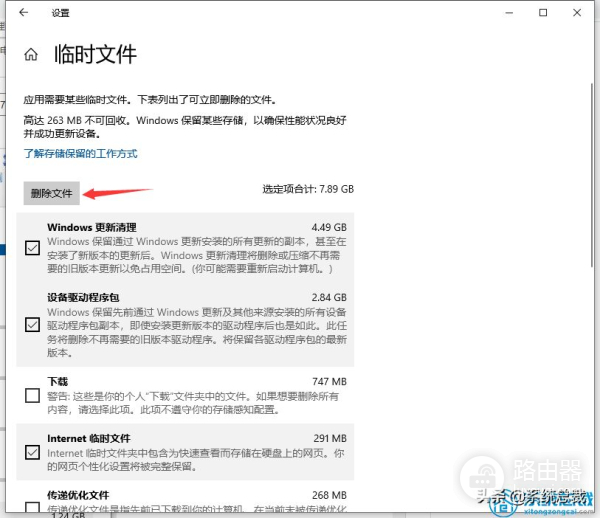Click the 设备驱动程序包 heading
This screenshot has width=600, height=518.
[x=83, y=297]
